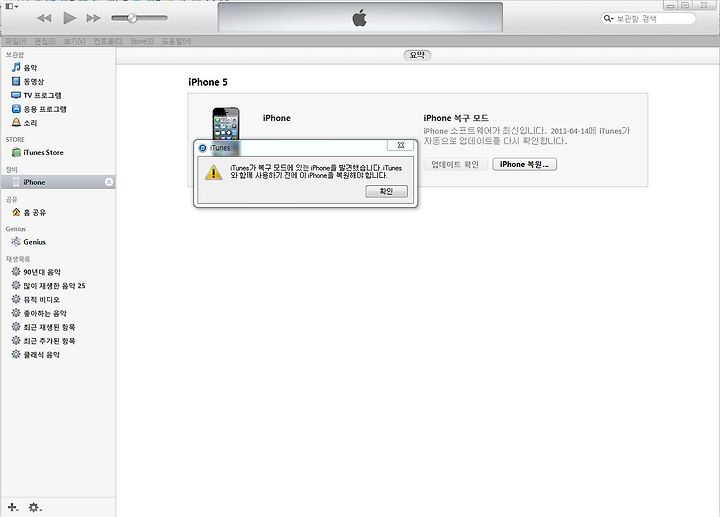Viewport: 720px width, 517px height.
Task: Click the iPhone 복원... restore button
Action: [x=524, y=164]
